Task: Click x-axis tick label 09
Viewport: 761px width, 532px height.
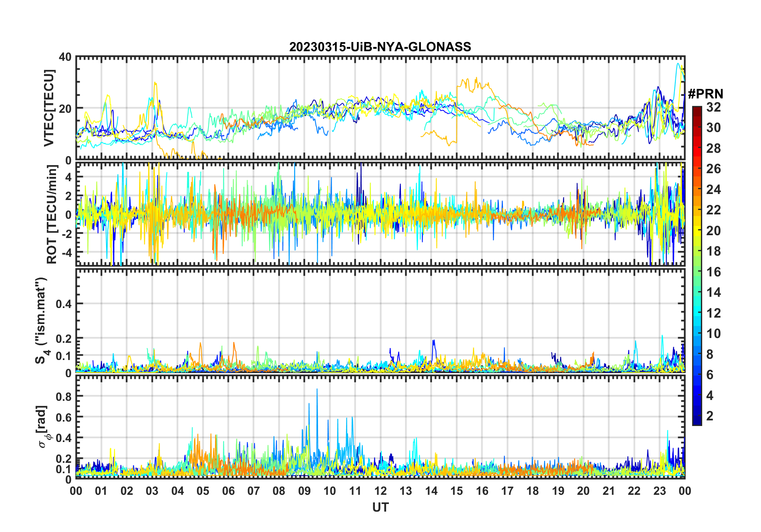Action: 304,491
